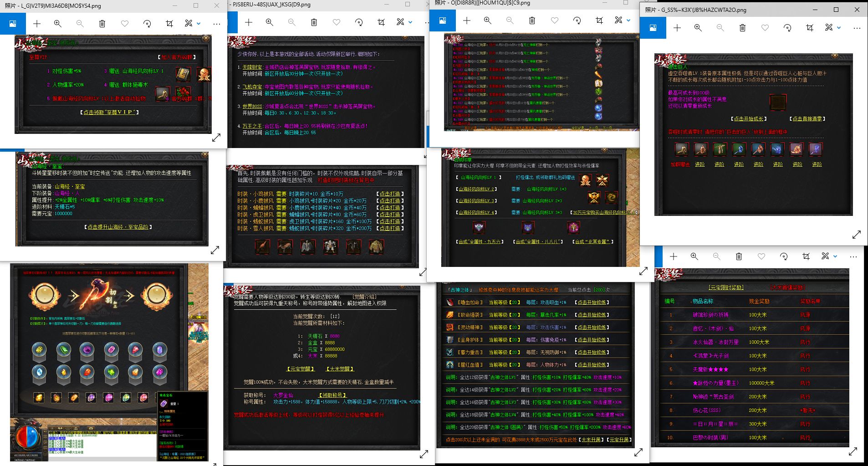Expand edit dropdown arrow in PJS8ERU window

coord(410,22)
